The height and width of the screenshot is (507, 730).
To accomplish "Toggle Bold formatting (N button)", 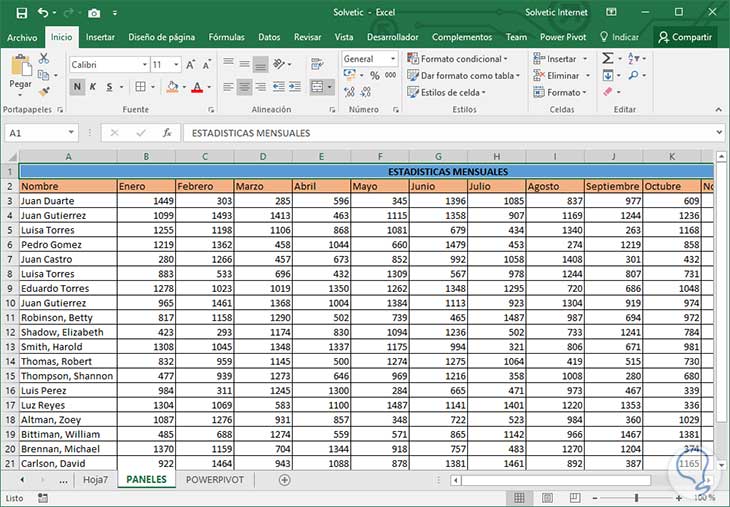I will (78, 87).
